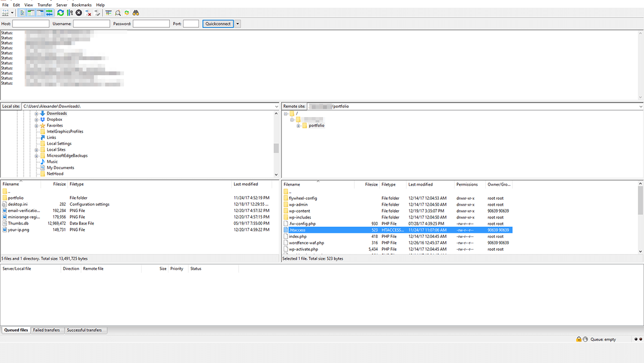Refresh the file and folder lists
The height and width of the screenshot is (363, 644).
(61, 12)
